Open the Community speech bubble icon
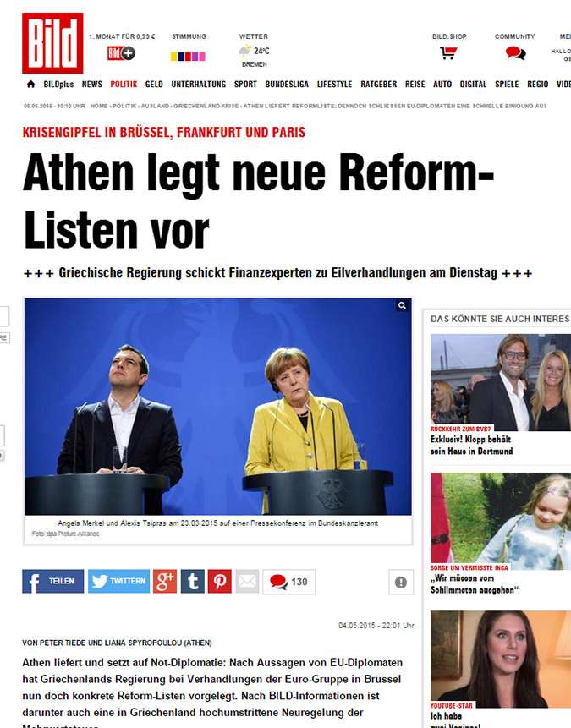 pyautogui.click(x=515, y=53)
